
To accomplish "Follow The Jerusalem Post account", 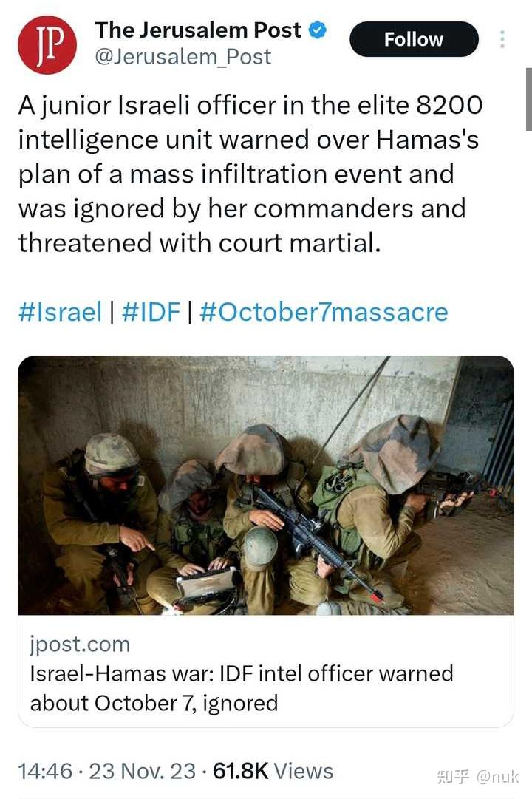I will (x=414, y=39).
